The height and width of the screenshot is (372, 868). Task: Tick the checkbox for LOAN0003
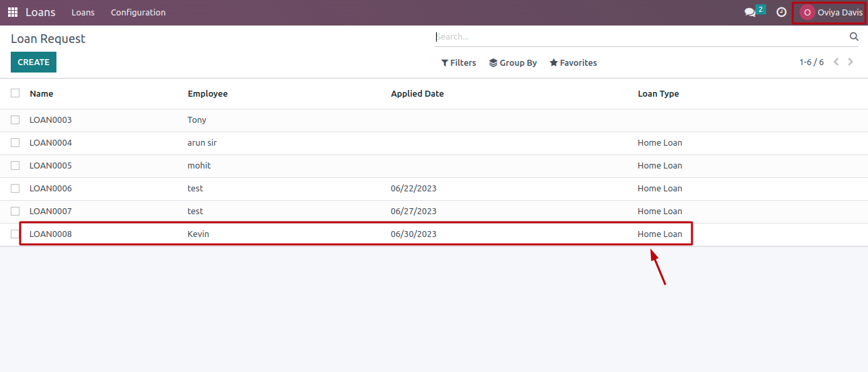[x=15, y=120]
